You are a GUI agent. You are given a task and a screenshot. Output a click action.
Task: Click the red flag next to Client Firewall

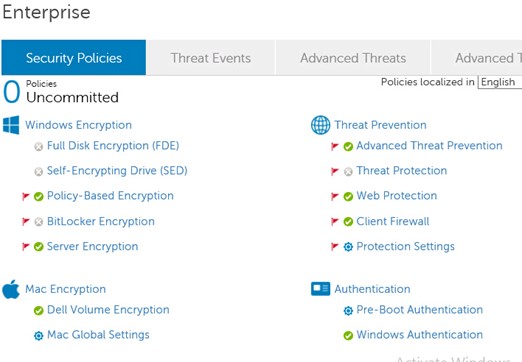pyautogui.click(x=335, y=221)
